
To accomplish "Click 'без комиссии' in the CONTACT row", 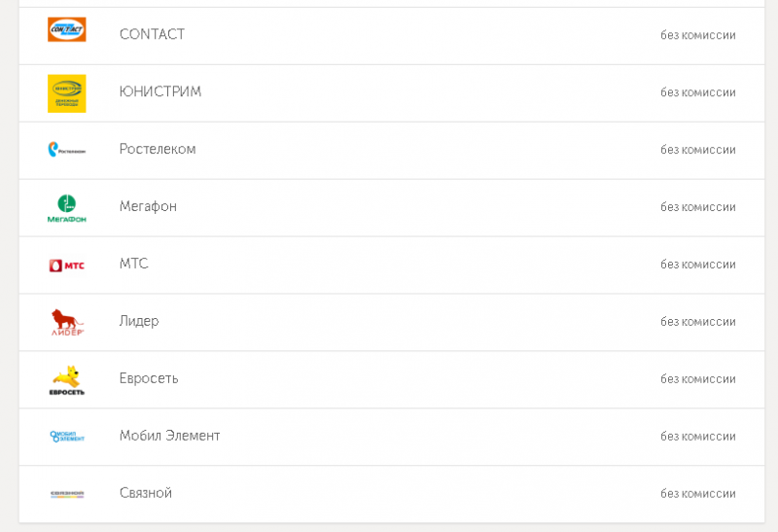I will click(697, 35).
